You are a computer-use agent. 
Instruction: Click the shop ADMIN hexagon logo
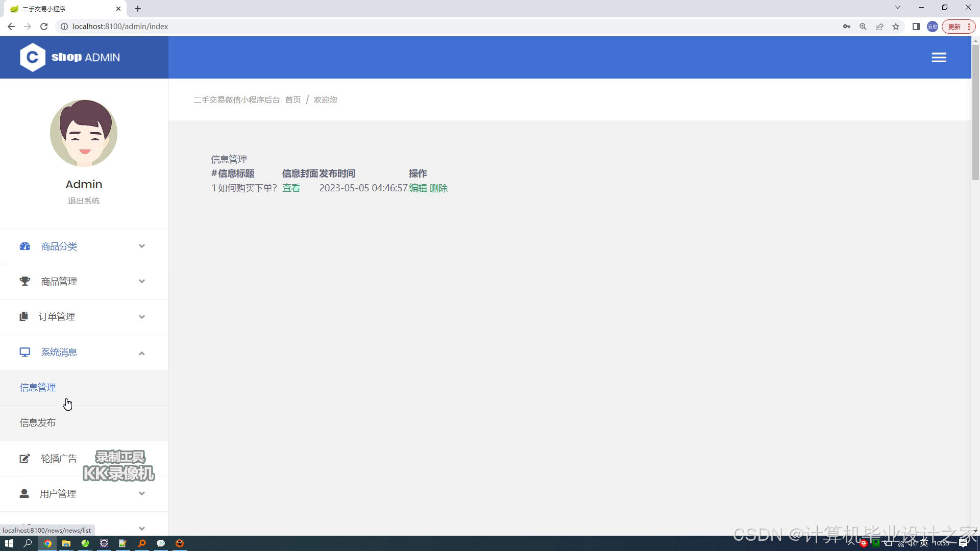click(x=32, y=57)
